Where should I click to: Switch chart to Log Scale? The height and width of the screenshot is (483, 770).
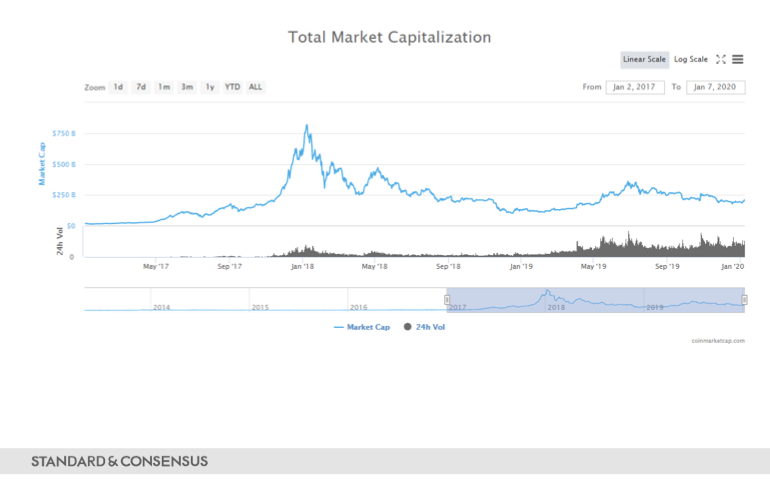point(690,59)
